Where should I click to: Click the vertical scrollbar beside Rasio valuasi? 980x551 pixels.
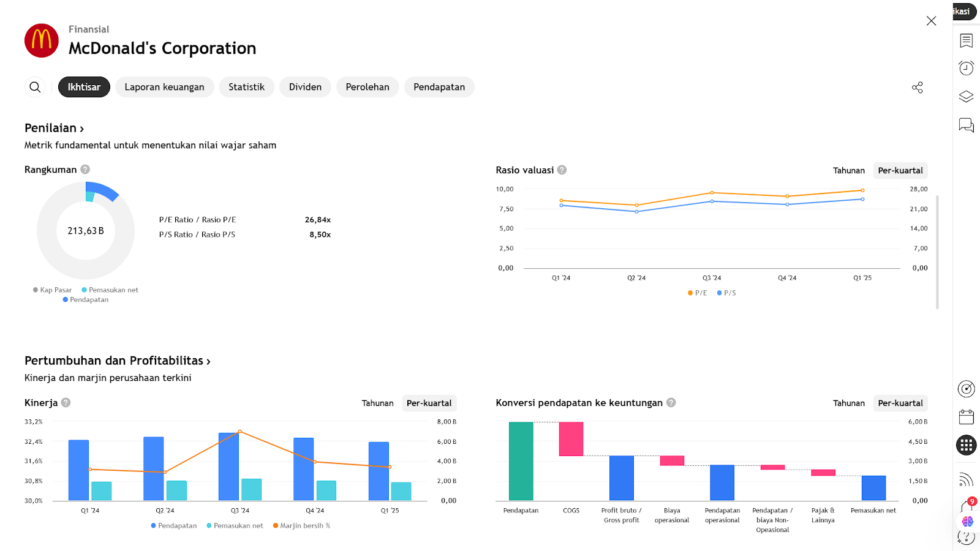point(937,251)
